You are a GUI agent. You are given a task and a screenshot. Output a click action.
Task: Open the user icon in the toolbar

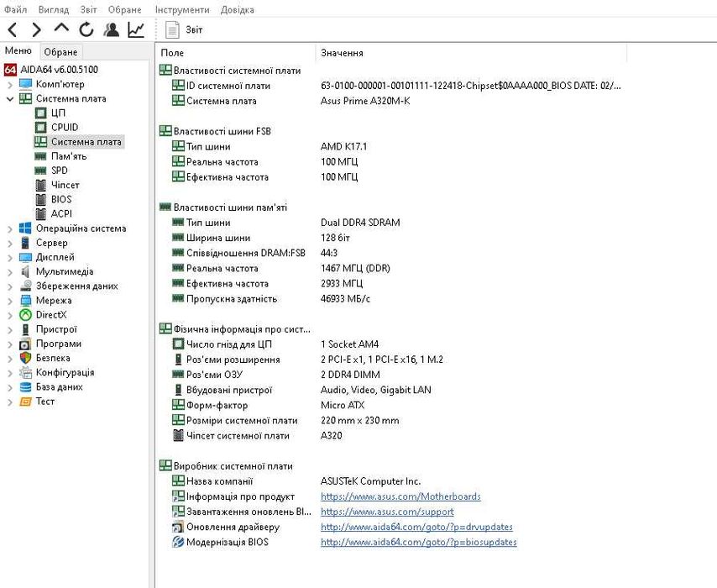point(111,29)
